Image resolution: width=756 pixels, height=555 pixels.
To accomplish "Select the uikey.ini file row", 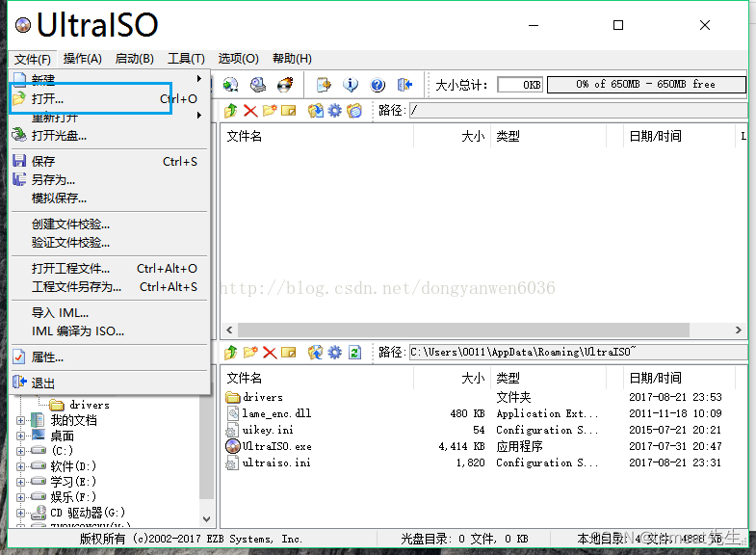I will [484, 430].
